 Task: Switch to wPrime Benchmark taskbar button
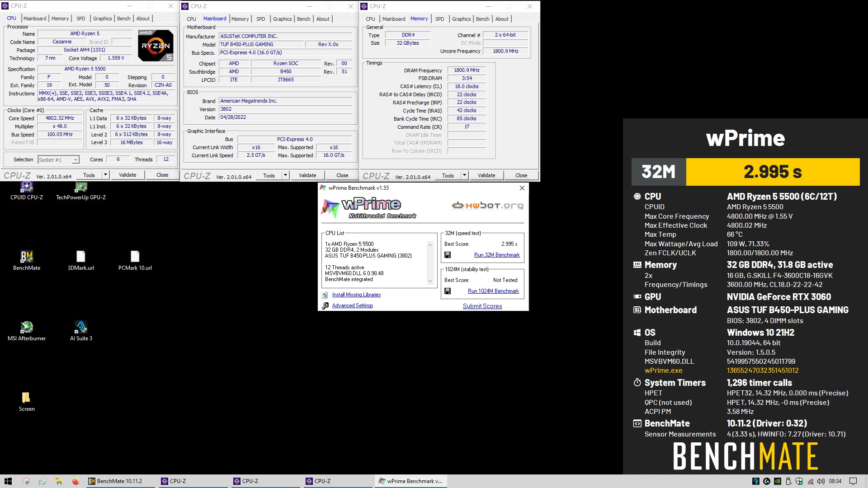click(x=411, y=481)
